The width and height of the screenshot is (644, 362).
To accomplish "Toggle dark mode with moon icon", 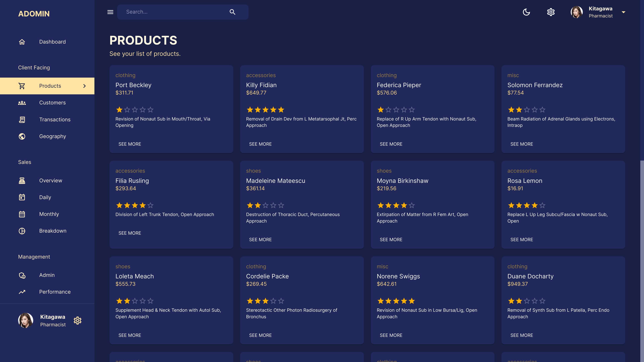I will 526,12.
